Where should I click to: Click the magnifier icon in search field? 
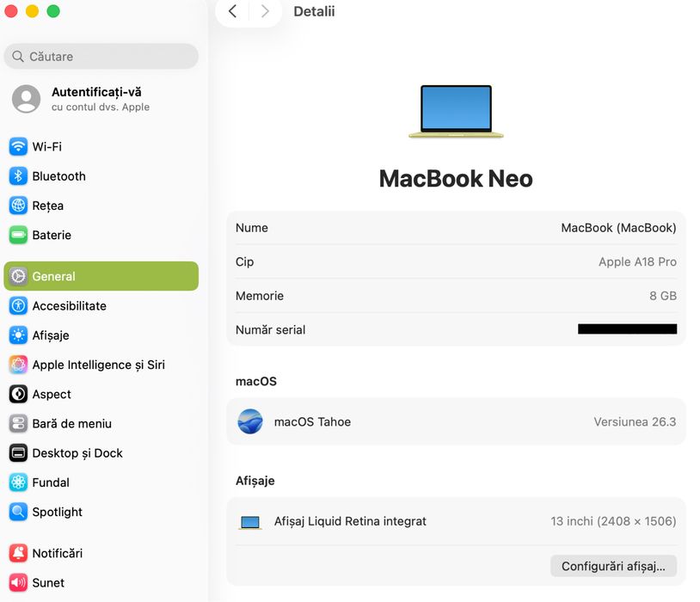[18, 56]
